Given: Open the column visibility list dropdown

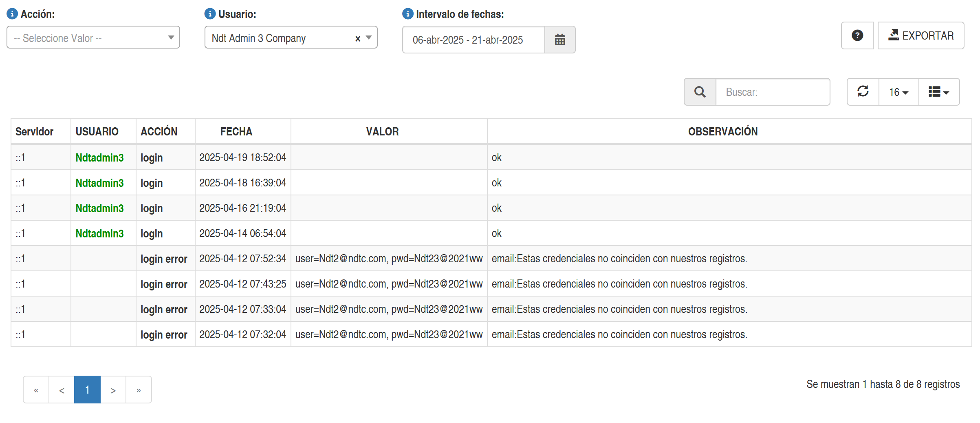Looking at the screenshot, I should (938, 92).
